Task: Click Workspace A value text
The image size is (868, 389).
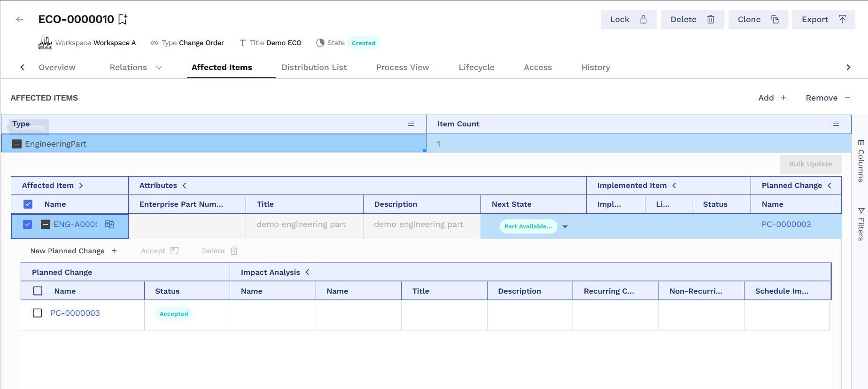Action: pos(115,43)
